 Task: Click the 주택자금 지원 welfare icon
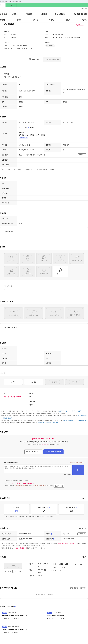(x=11, y=271)
